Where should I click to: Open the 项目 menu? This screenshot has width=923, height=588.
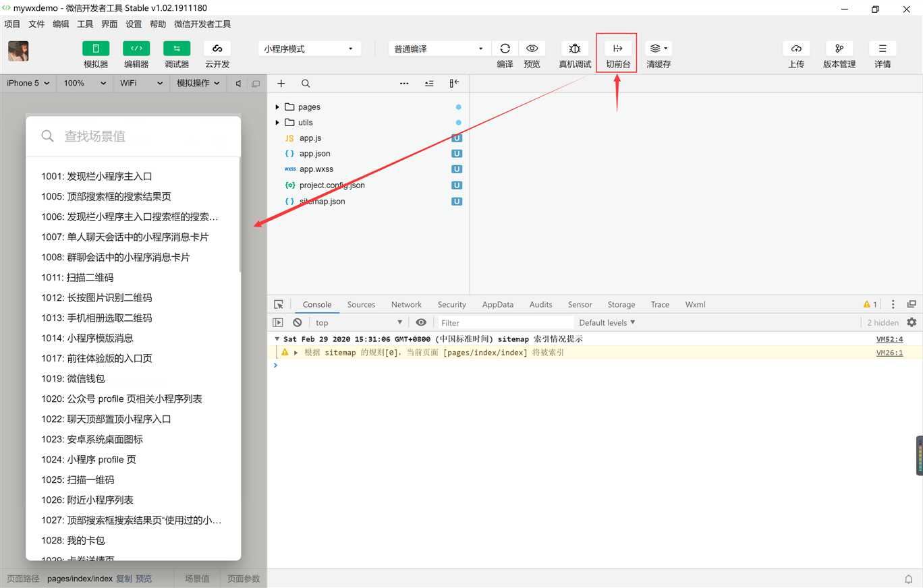(x=13, y=24)
